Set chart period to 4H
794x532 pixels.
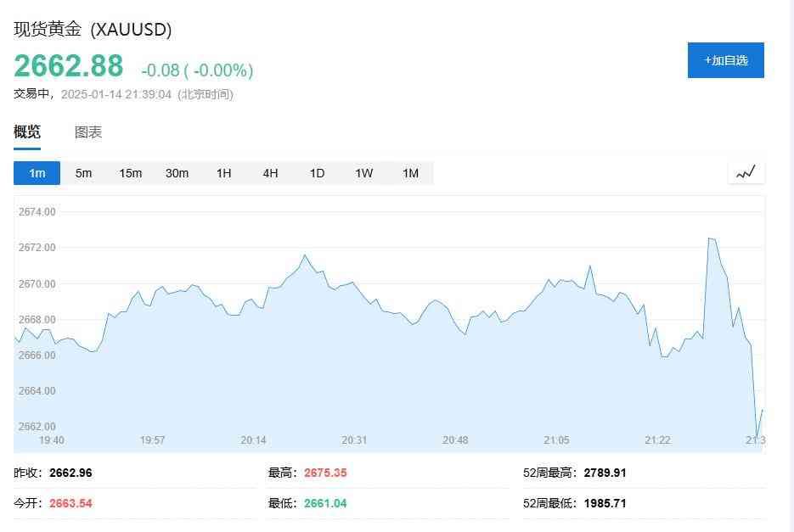pos(270,173)
